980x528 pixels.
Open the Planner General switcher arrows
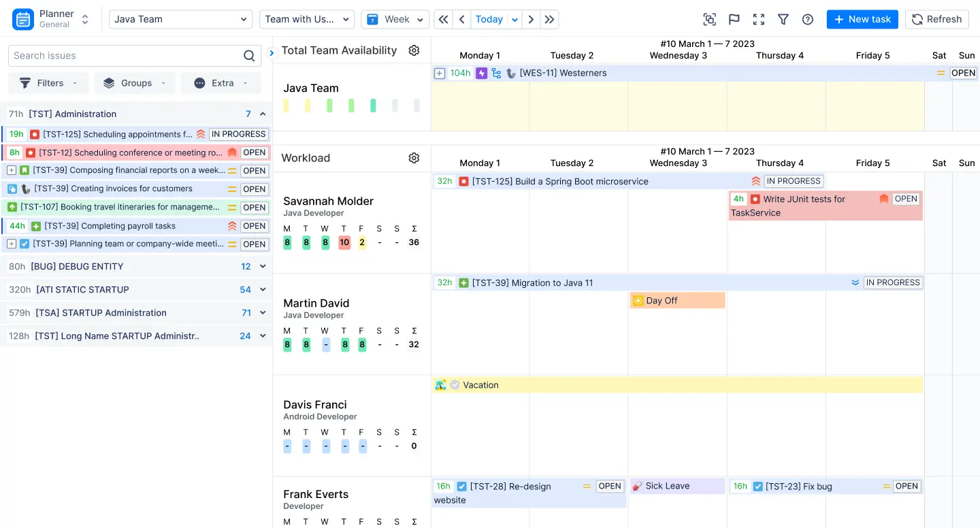[85, 20]
